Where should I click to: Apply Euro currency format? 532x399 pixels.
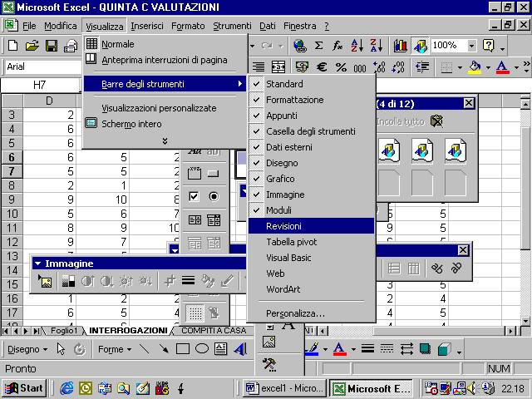[322, 66]
